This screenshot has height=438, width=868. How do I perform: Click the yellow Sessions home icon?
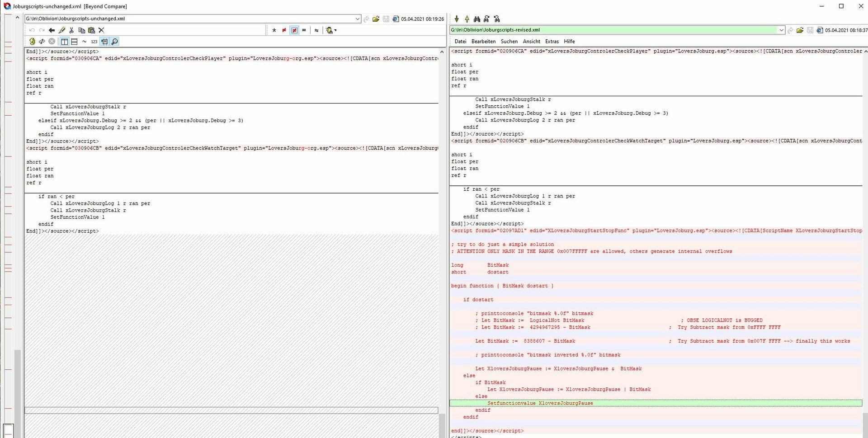[32, 42]
